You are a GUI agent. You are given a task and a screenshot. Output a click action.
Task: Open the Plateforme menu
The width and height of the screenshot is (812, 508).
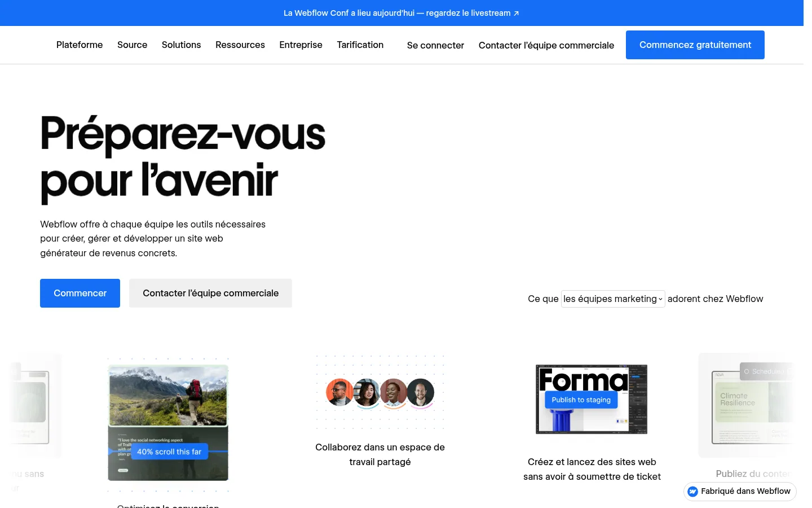click(80, 45)
